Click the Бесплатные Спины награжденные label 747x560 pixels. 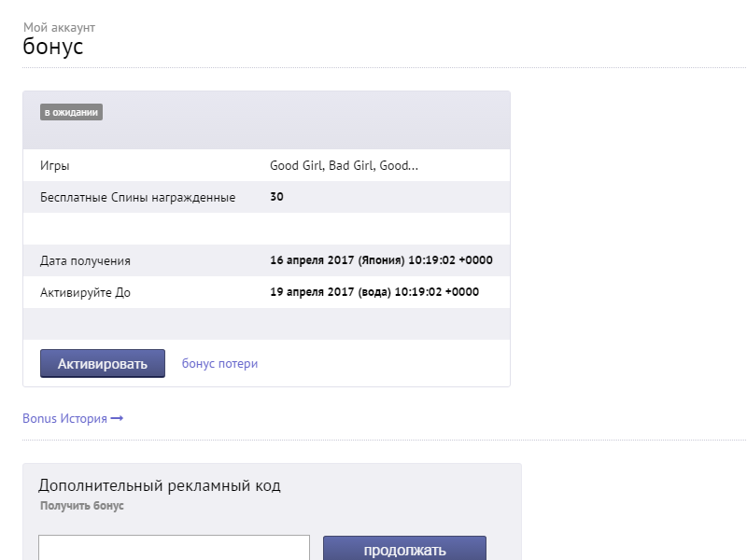(x=137, y=198)
